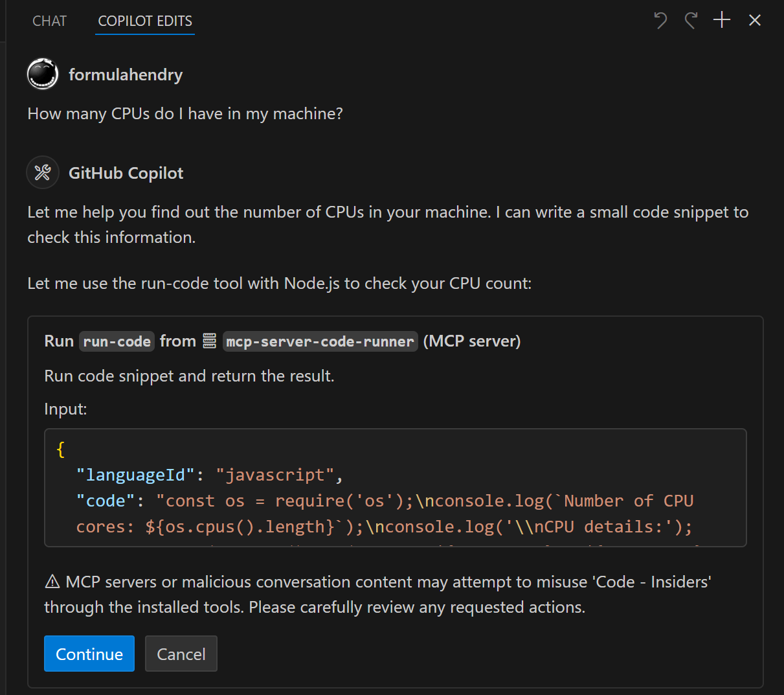Cancel the run-code tool request

pos(181,654)
